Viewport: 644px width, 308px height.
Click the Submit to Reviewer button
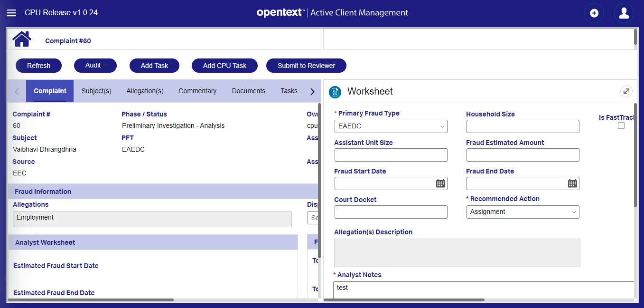(x=306, y=66)
